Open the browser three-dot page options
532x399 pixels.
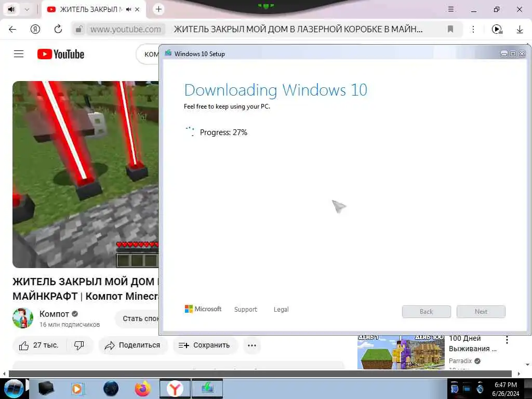473,29
